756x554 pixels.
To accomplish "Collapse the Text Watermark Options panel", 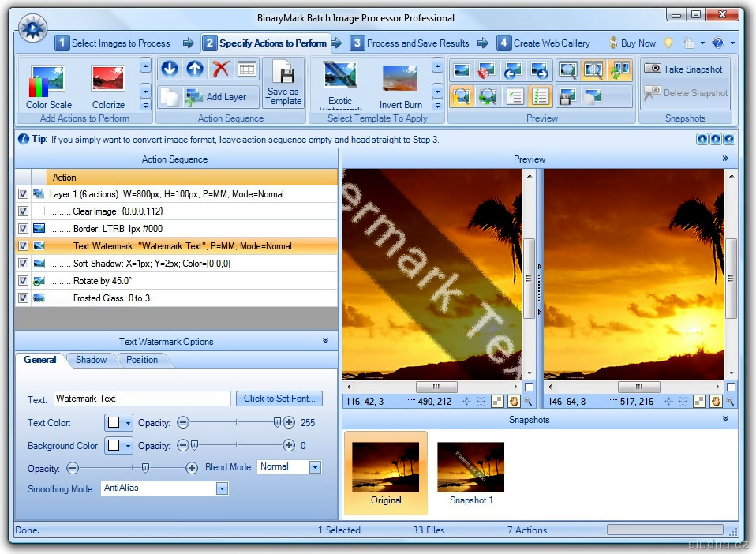I will [326, 341].
